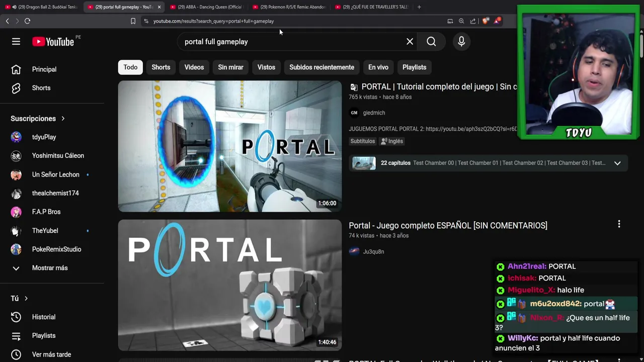This screenshot has width=644, height=362.
Task: Open Brave Rewards triangle icon
Action: (x=497, y=21)
